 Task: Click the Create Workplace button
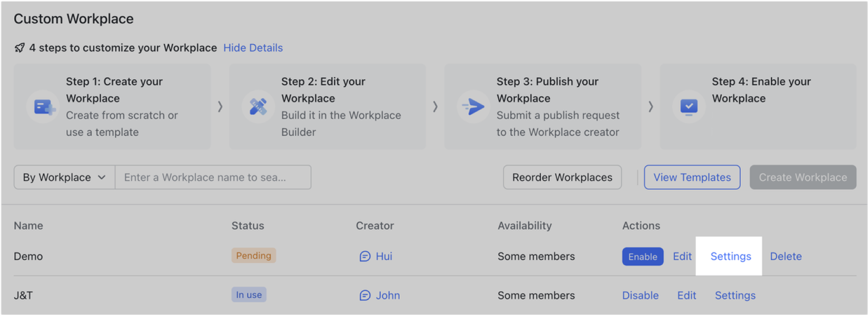pyautogui.click(x=803, y=177)
